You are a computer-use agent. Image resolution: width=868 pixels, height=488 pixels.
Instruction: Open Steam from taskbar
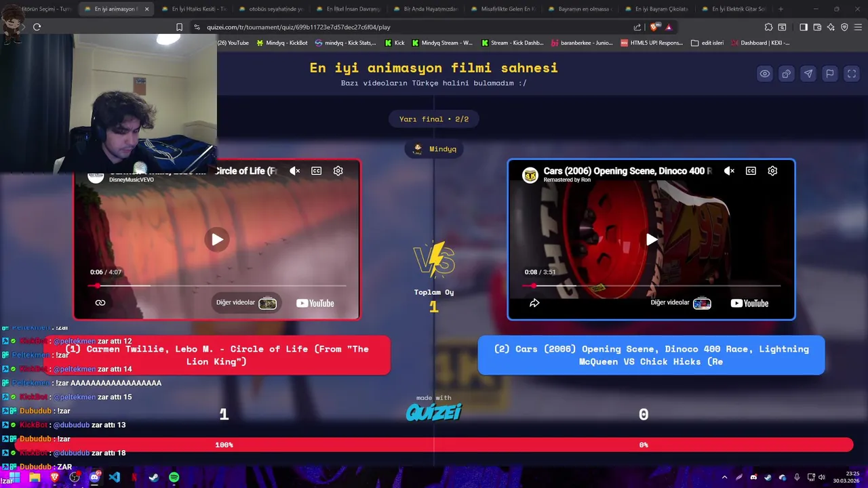154,477
